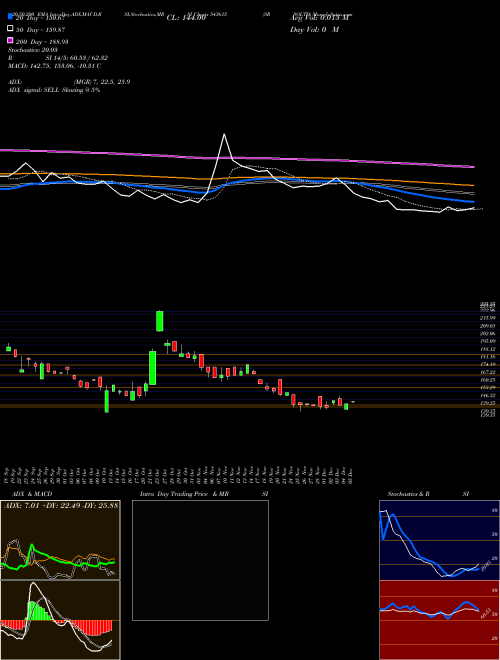This screenshot has width=500, height=660.
Task: Click the white price line spike peak
Action: click(x=224, y=135)
